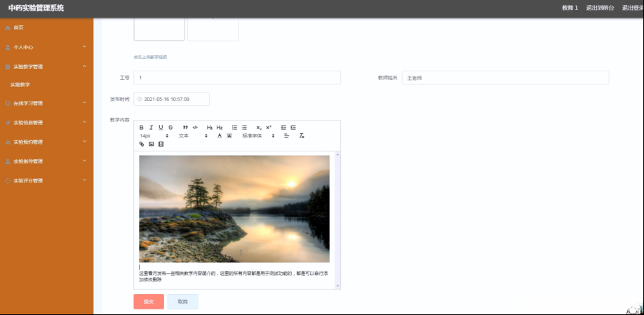Choose the text background color picker

(x=229, y=136)
